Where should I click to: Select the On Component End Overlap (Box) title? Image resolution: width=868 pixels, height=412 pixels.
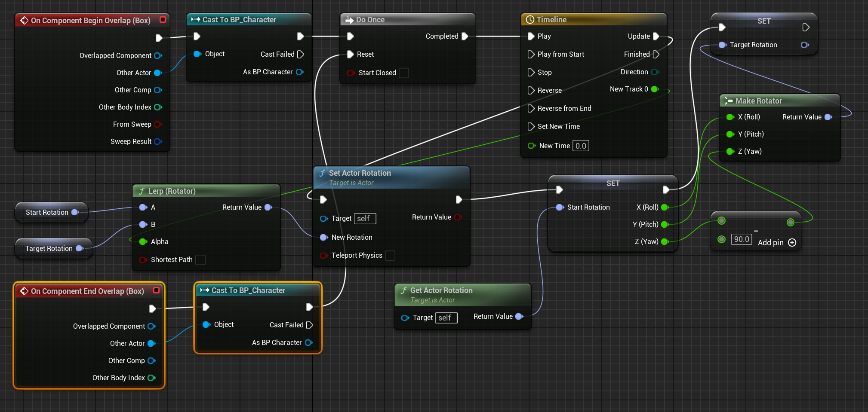87,291
